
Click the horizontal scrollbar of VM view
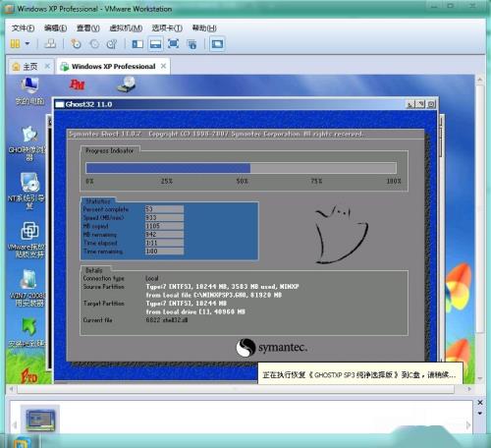tap(236, 389)
